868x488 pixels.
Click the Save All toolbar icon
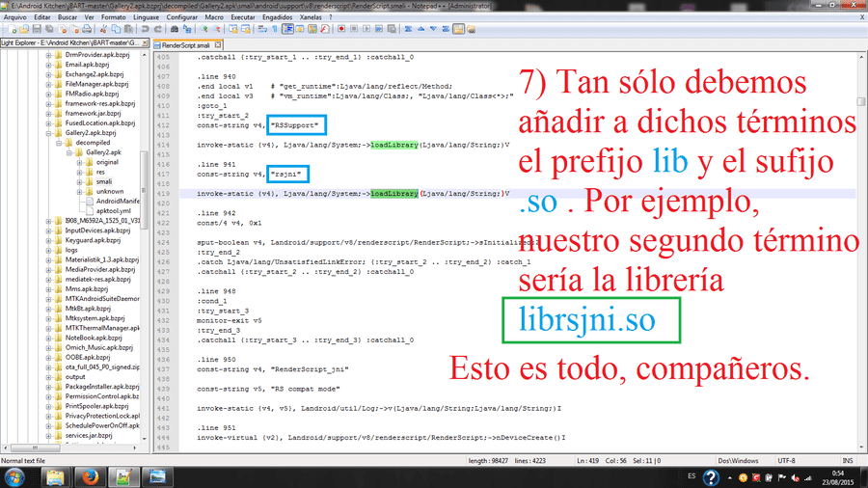(x=49, y=29)
